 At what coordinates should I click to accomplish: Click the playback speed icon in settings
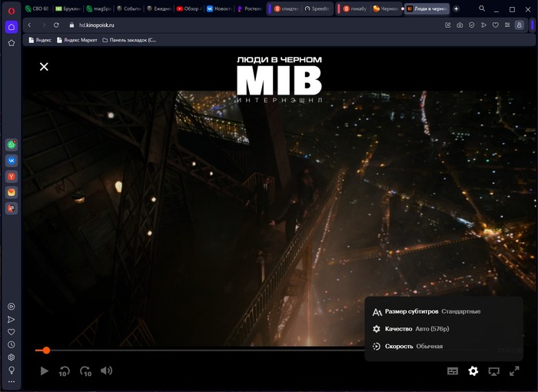click(x=377, y=347)
